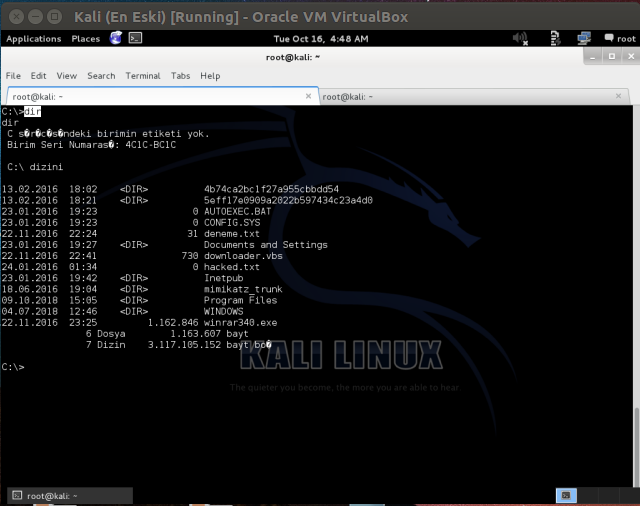Open the View menu of the terminal
Viewport: 640px width, 506px height.
[67, 76]
